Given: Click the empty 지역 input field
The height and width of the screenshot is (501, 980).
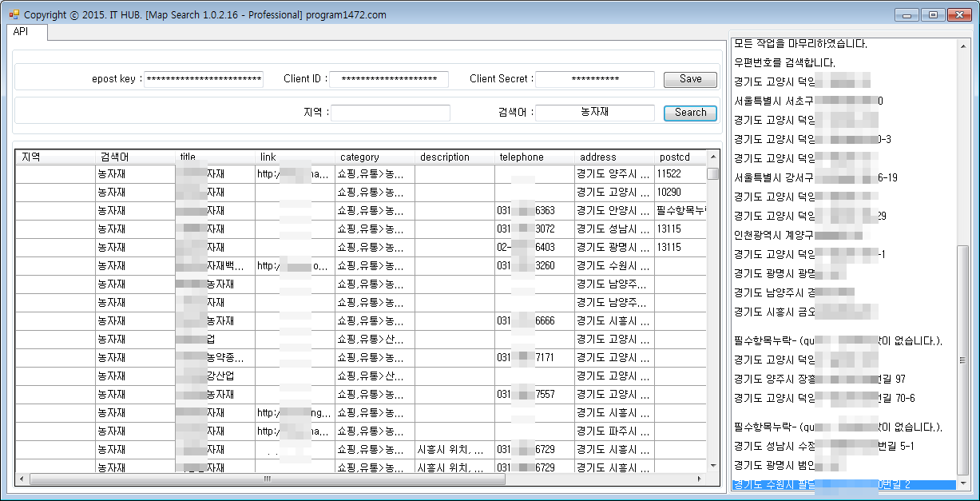Looking at the screenshot, I should [391, 113].
